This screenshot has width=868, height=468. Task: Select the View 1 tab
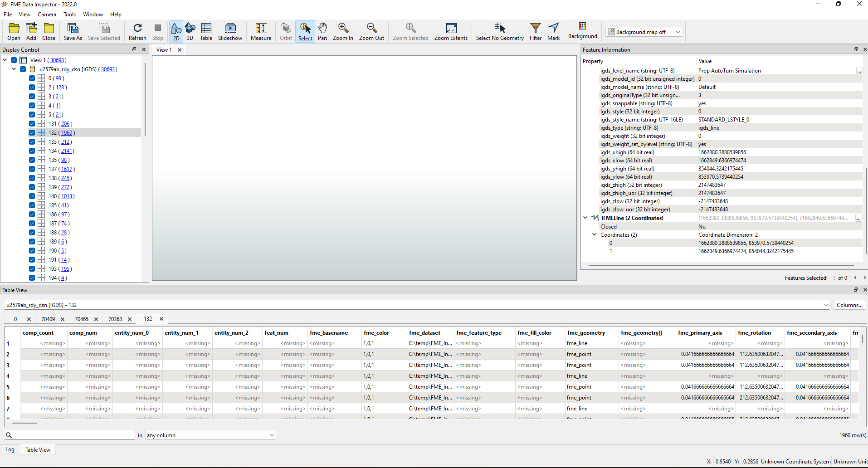164,50
